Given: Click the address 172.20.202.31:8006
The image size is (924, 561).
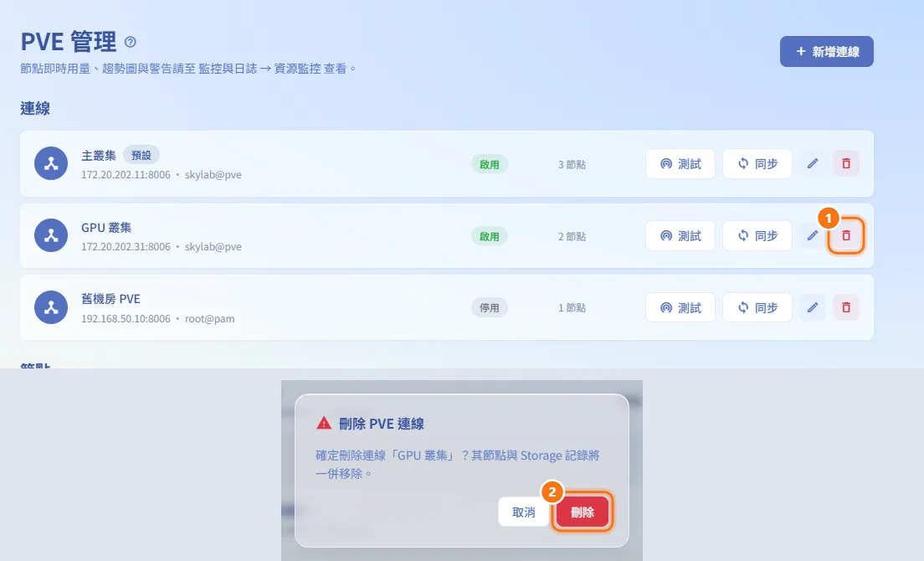Looking at the screenshot, I should click(x=126, y=247).
